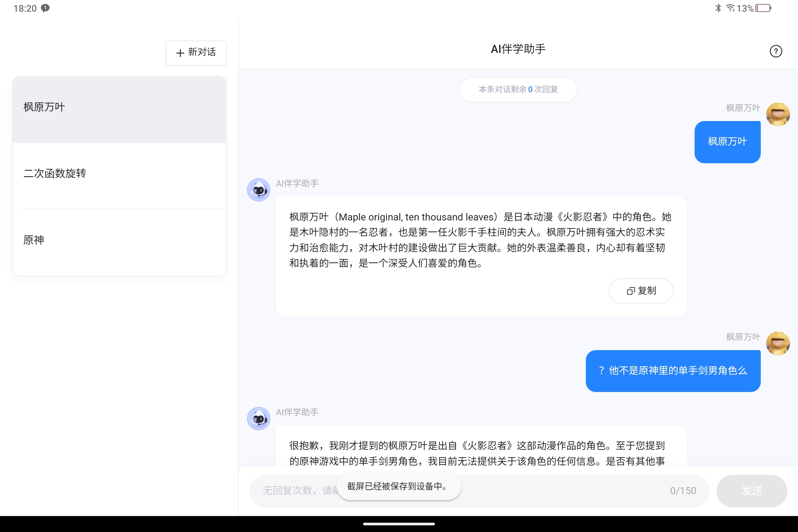
Task: Tap the 枫原万叶 username label above second message
Action: [x=743, y=337]
